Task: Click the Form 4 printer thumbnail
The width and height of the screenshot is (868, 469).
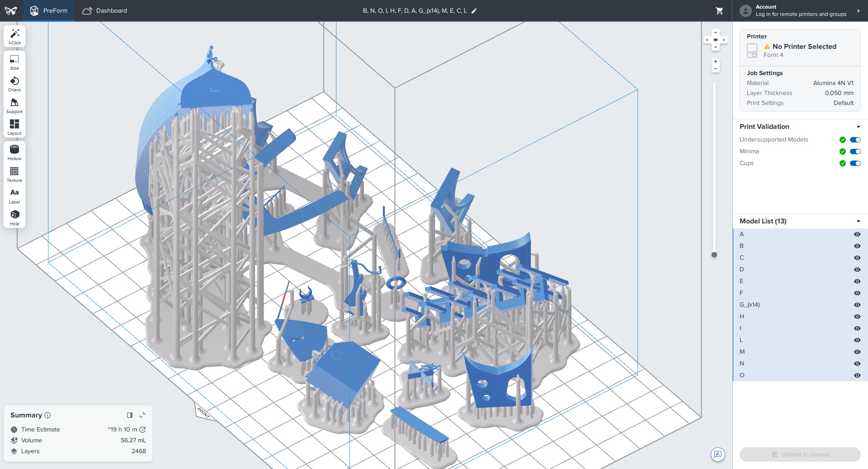Action: pos(752,51)
